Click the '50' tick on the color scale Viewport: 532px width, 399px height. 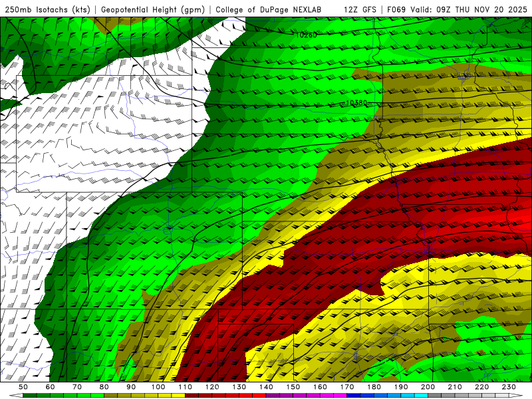[23, 387]
